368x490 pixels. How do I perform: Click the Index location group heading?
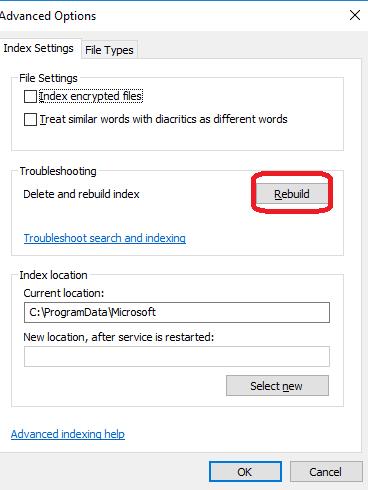pyautogui.click(x=53, y=275)
